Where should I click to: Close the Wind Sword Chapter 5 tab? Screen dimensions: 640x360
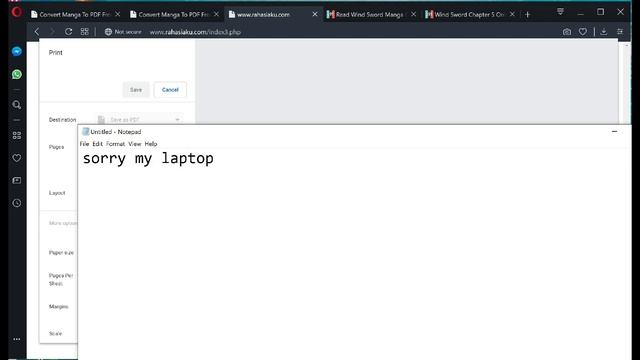tap(512, 14)
